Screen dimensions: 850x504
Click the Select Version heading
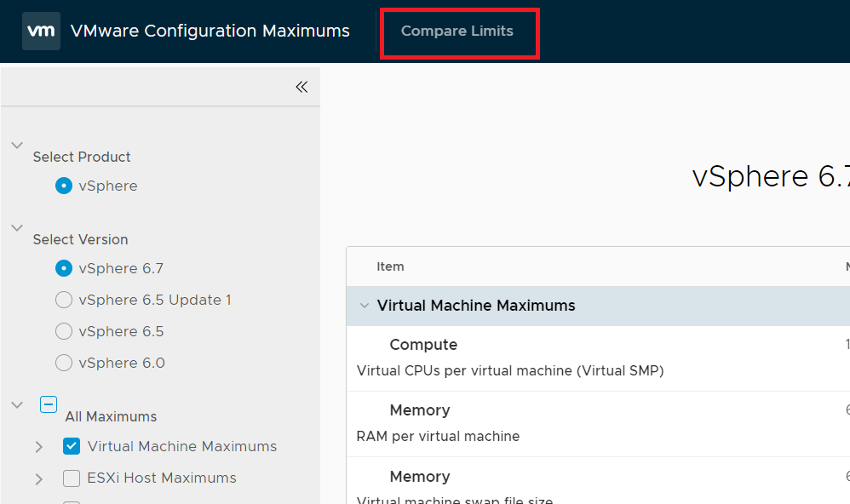pos(80,239)
